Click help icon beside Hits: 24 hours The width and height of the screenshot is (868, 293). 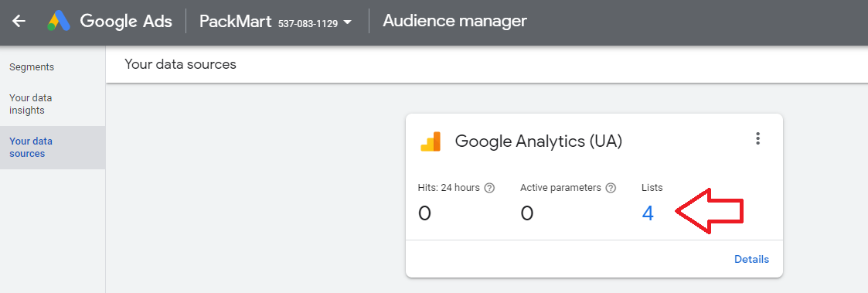click(489, 188)
